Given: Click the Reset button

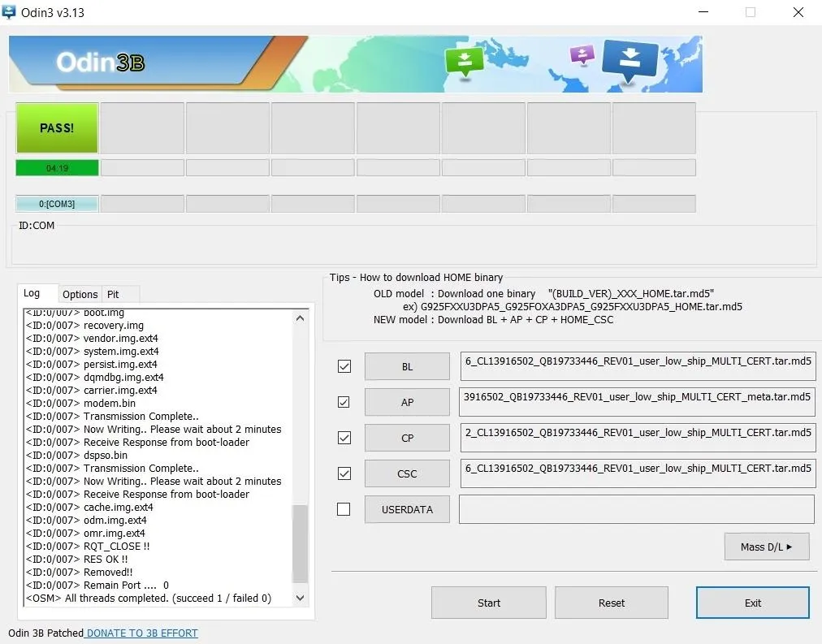Looking at the screenshot, I should tap(612, 603).
